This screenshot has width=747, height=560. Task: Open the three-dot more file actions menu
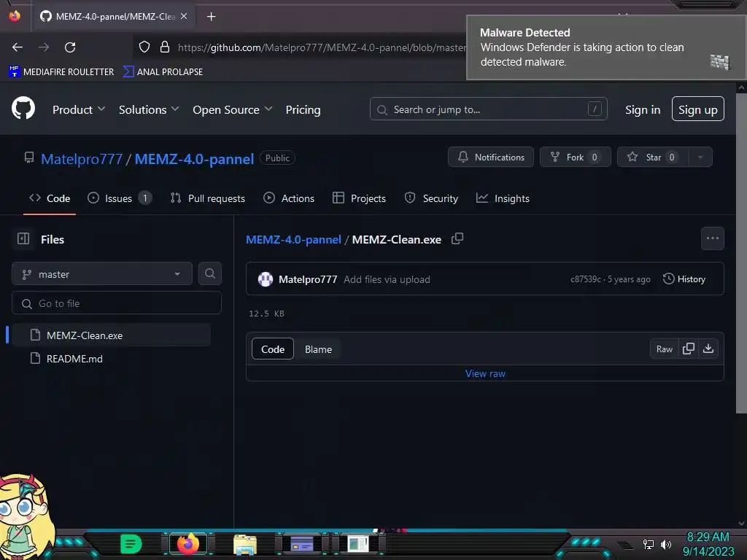coord(712,238)
